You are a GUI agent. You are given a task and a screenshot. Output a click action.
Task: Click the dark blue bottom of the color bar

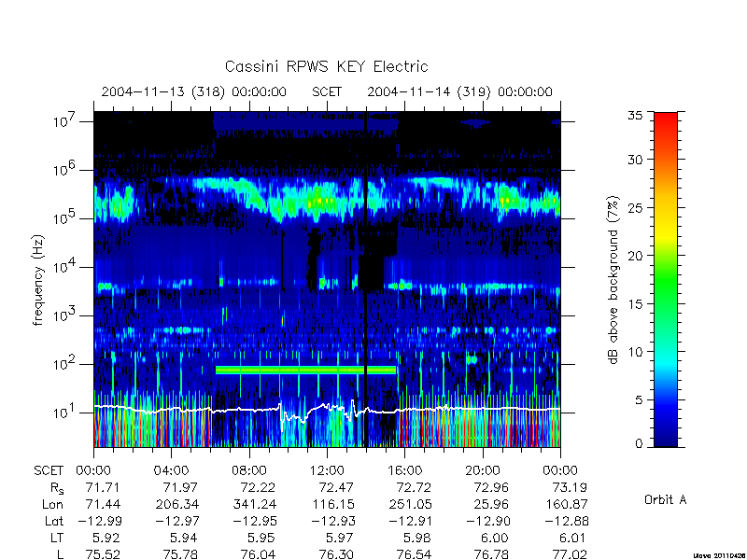click(666, 441)
